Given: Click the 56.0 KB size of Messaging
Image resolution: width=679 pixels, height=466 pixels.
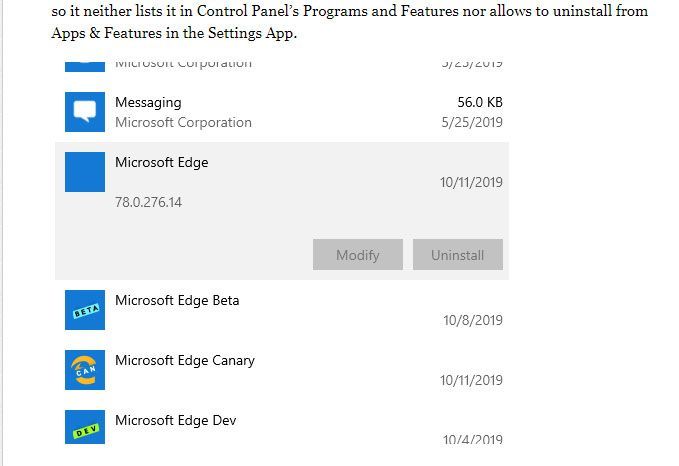Looking at the screenshot, I should (480, 102).
